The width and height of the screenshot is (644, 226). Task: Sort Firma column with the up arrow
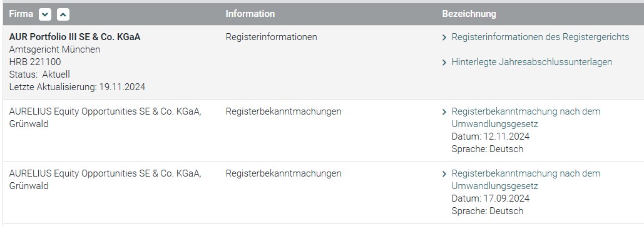click(63, 14)
